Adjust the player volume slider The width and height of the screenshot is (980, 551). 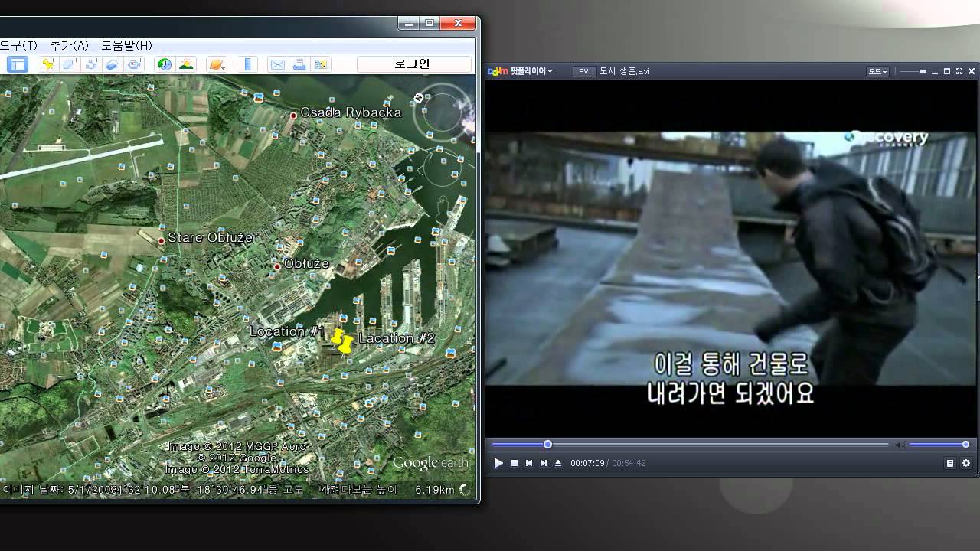tap(939, 445)
